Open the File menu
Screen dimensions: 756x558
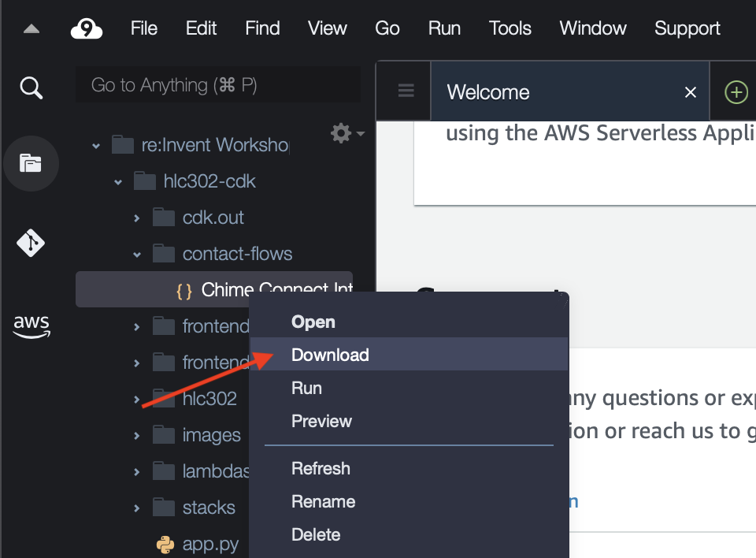coord(143,28)
